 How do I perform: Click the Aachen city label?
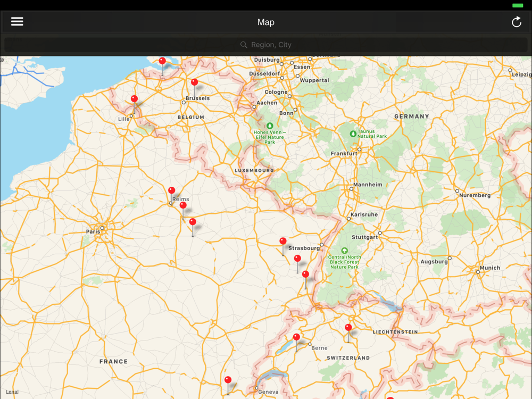[267, 103]
